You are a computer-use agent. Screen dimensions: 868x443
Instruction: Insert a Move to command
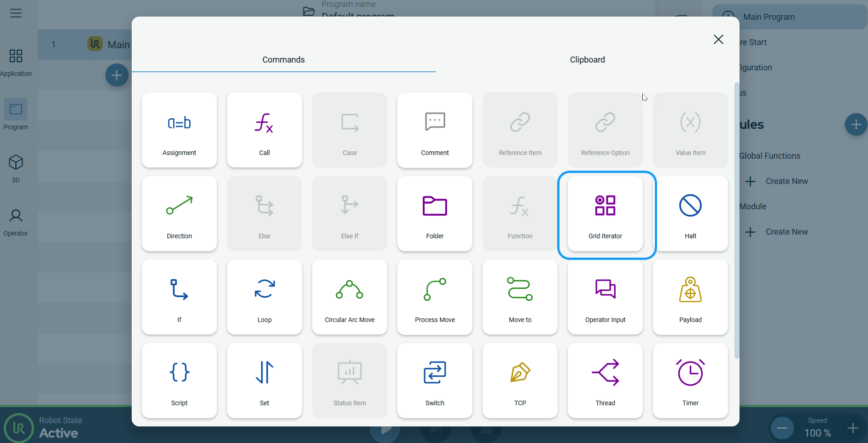coord(520,297)
